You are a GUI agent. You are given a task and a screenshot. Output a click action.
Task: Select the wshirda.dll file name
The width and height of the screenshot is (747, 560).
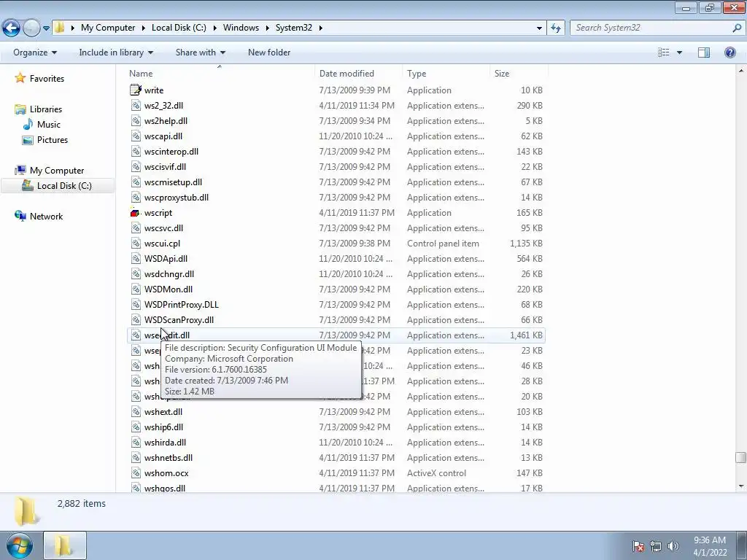click(166, 443)
